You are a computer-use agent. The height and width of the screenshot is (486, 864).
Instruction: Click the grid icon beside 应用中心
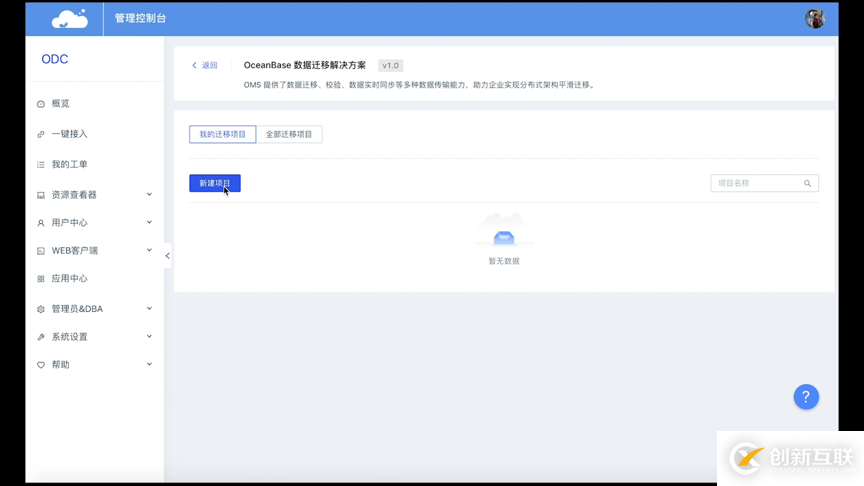pyautogui.click(x=41, y=279)
